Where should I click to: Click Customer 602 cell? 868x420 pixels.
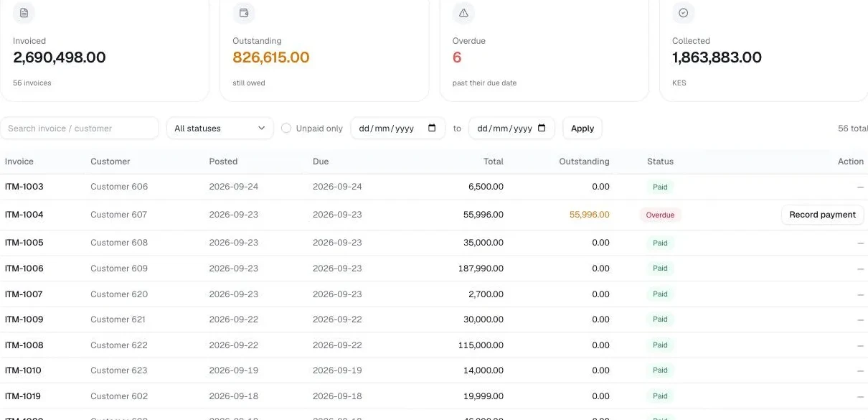119,396
